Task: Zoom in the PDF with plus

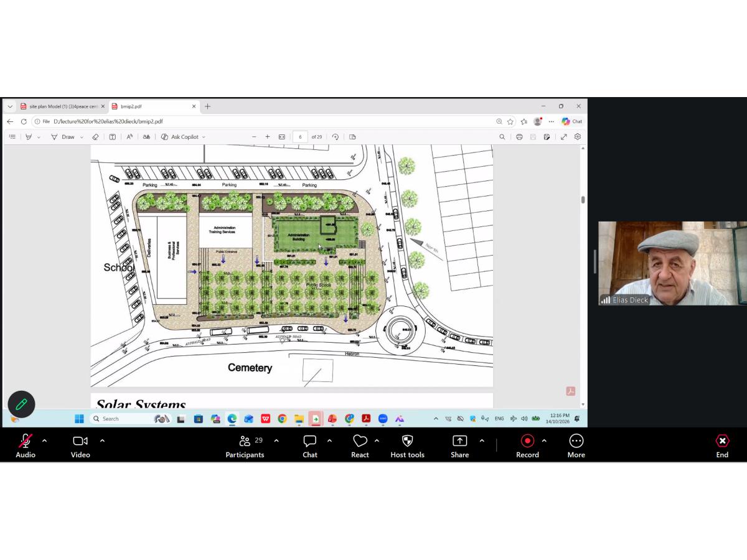Action: tap(268, 137)
